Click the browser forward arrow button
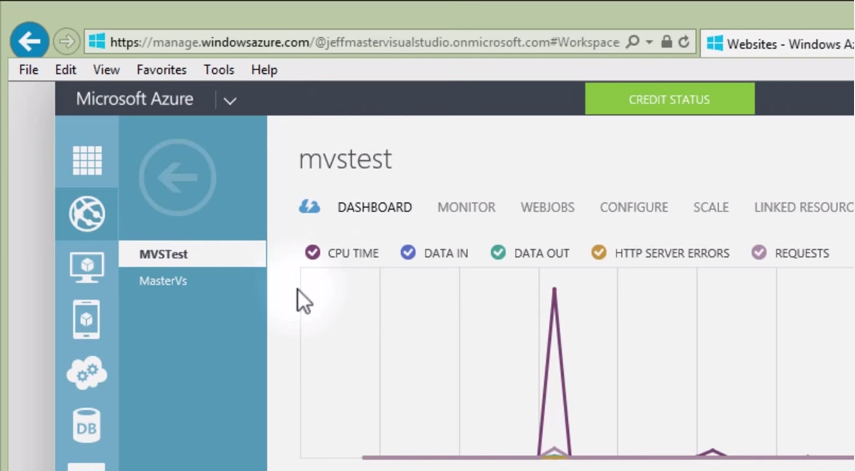 [x=67, y=41]
